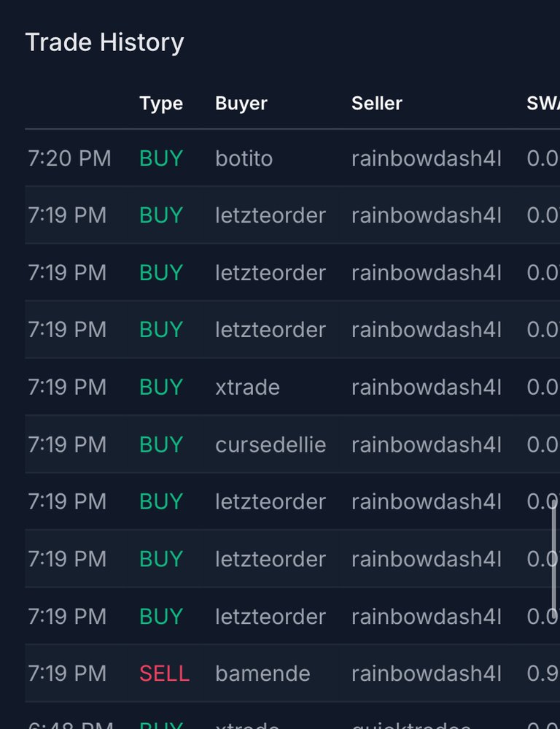Click the Type column header
Viewport: 560px width, 729px height.
pyautogui.click(x=161, y=104)
